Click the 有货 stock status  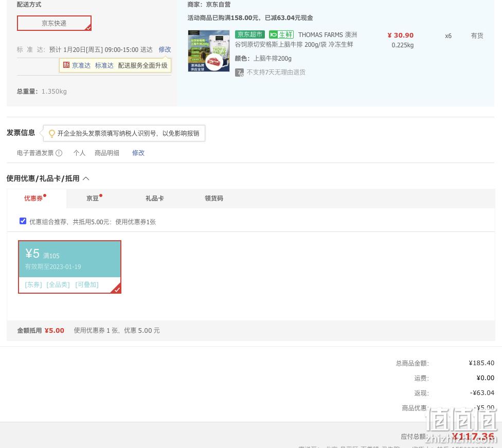click(477, 35)
